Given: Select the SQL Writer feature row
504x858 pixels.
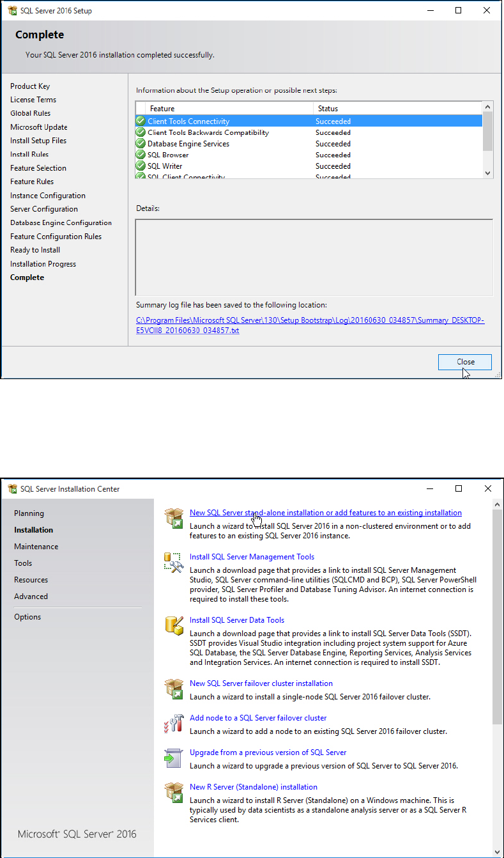Looking at the screenshot, I should point(309,166).
